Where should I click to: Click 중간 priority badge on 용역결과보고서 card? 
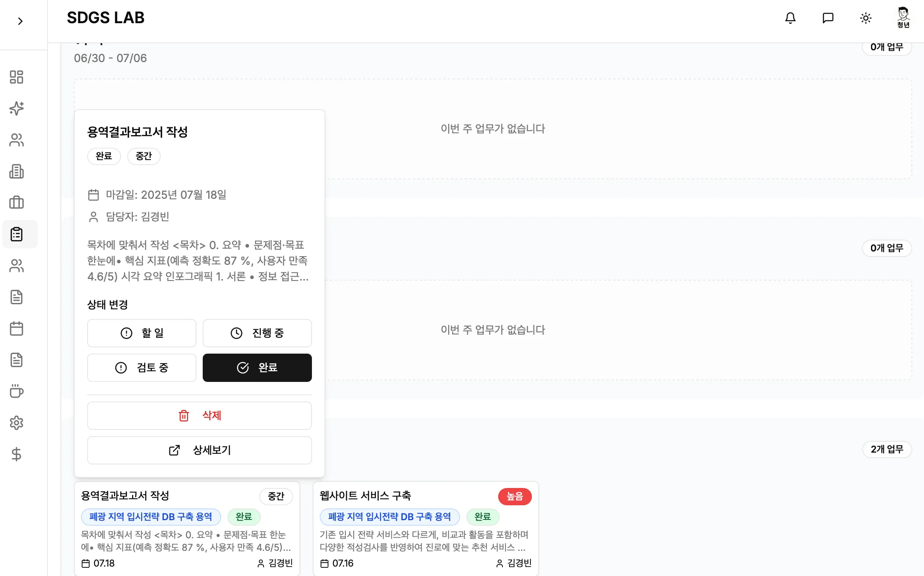click(x=276, y=497)
